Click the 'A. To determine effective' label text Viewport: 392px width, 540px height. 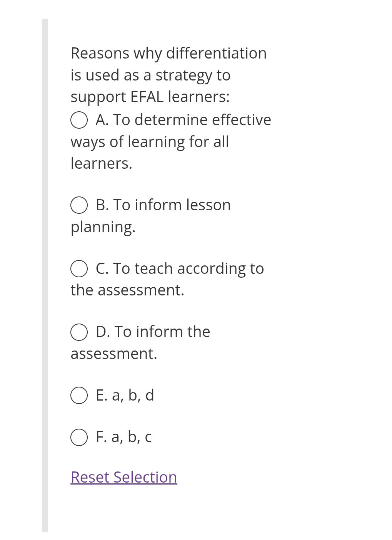(x=183, y=120)
